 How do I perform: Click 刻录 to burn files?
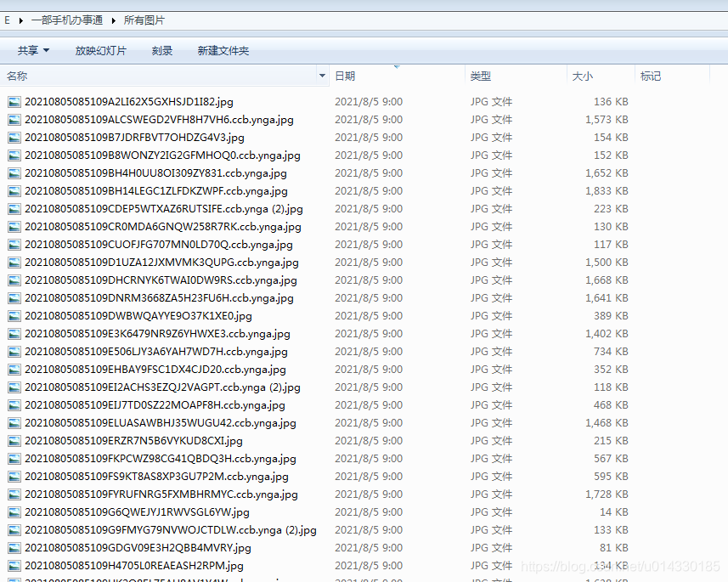pyautogui.click(x=162, y=50)
